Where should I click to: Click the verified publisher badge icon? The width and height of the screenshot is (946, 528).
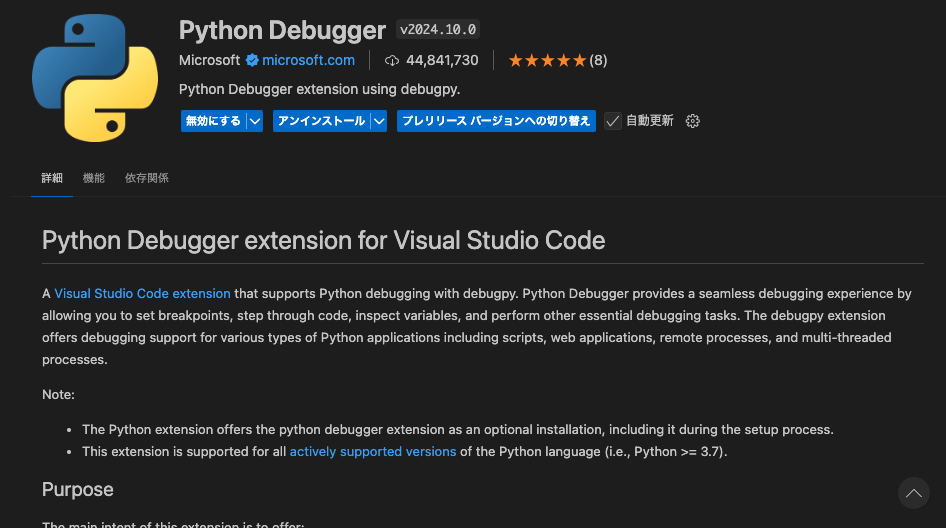[252, 60]
